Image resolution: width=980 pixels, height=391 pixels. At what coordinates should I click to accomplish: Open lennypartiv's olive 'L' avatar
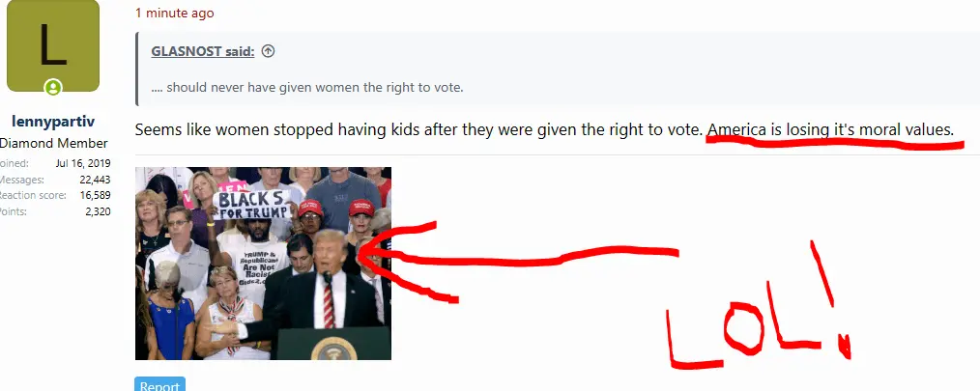pyautogui.click(x=52, y=45)
